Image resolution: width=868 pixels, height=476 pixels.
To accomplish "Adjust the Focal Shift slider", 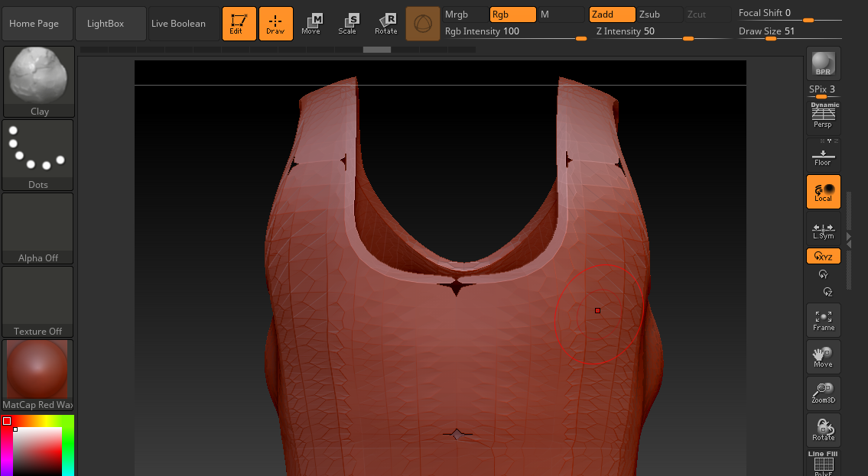I will click(x=790, y=15).
